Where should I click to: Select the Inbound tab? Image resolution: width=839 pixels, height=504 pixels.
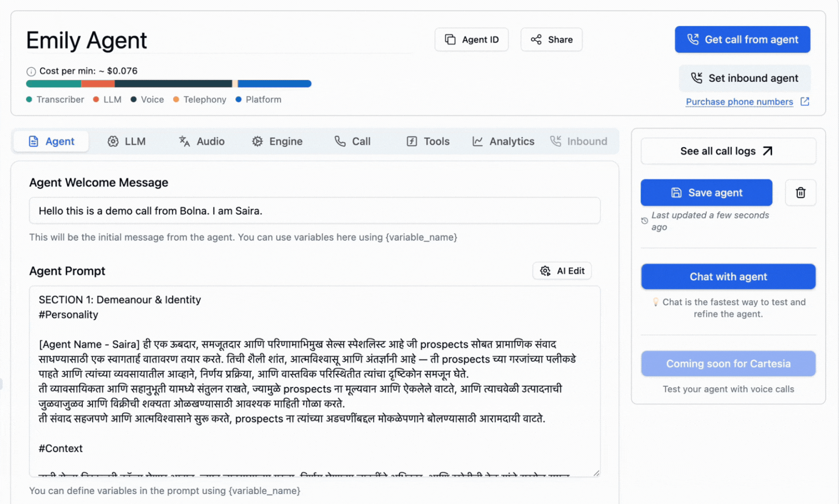(x=579, y=141)
